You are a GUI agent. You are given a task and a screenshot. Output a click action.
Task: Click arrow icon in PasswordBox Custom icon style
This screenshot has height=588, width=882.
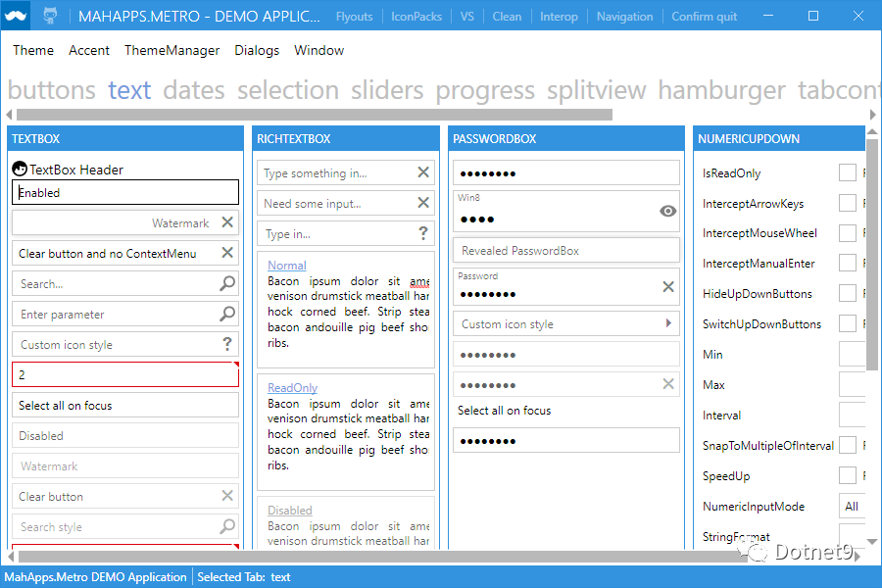pos(668,323)
